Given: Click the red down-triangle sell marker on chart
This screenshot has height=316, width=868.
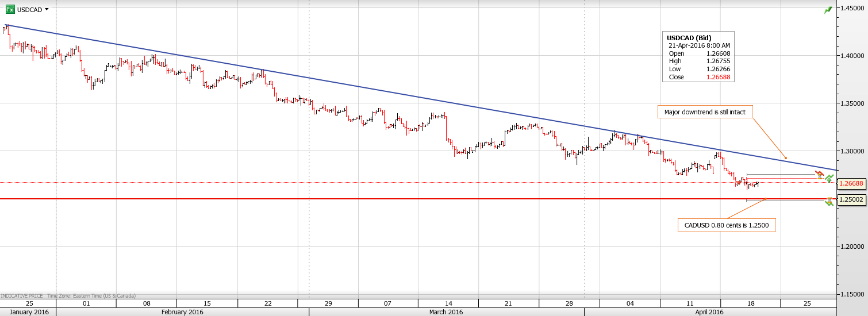Looking at the screenshot, I should point(739,183).
